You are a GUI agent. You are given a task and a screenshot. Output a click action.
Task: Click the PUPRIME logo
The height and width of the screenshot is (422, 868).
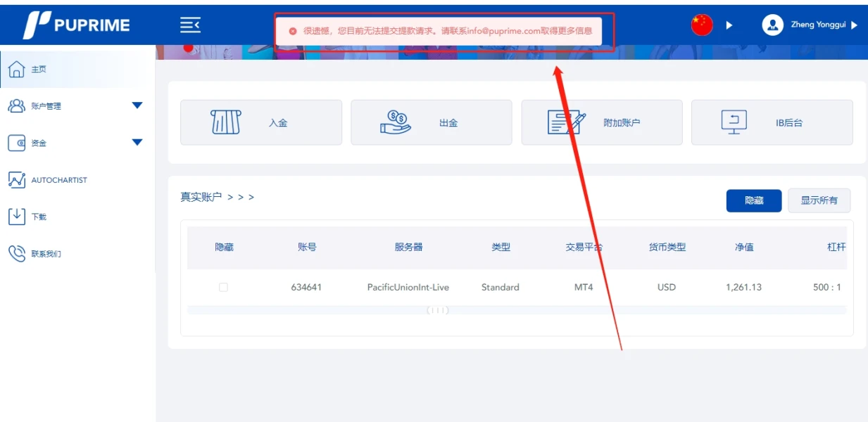click(77, 25)
